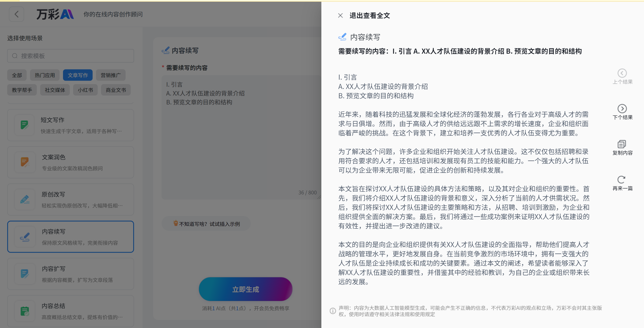Image resolution: width=644 pixels, height=328 pixels.
Task: Click the 内容扩写 blue document icon
Action: coord(25,274)
